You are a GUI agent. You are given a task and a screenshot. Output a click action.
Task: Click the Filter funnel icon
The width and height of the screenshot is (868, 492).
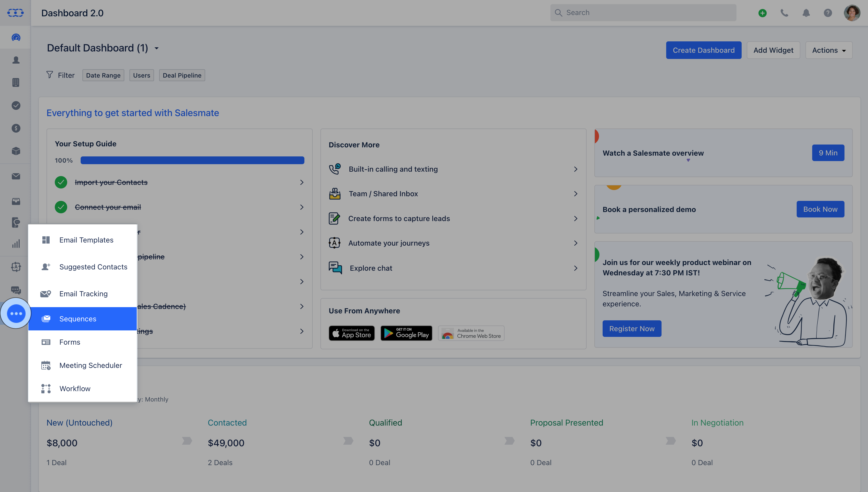[x=50, y=75]
